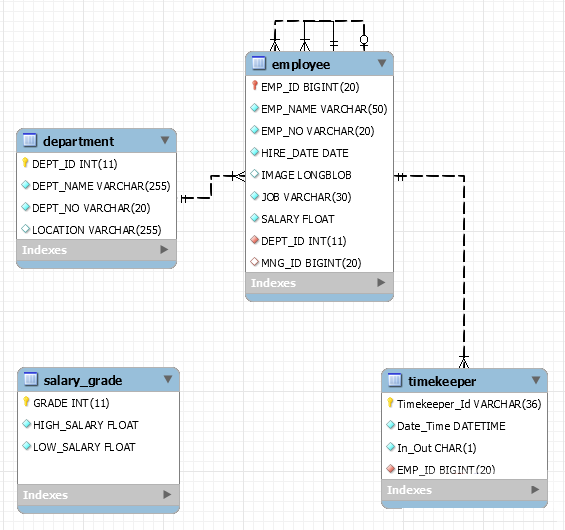The image size is (565, 530).
Task: Click the salary_grade table icon
Action: (x=31, y=379)
